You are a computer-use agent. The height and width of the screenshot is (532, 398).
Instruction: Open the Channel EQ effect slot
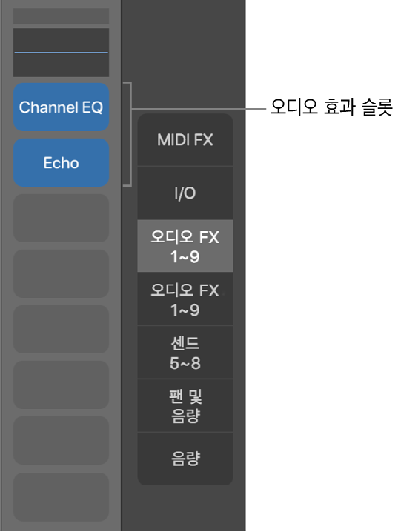[x=61, y=107]
